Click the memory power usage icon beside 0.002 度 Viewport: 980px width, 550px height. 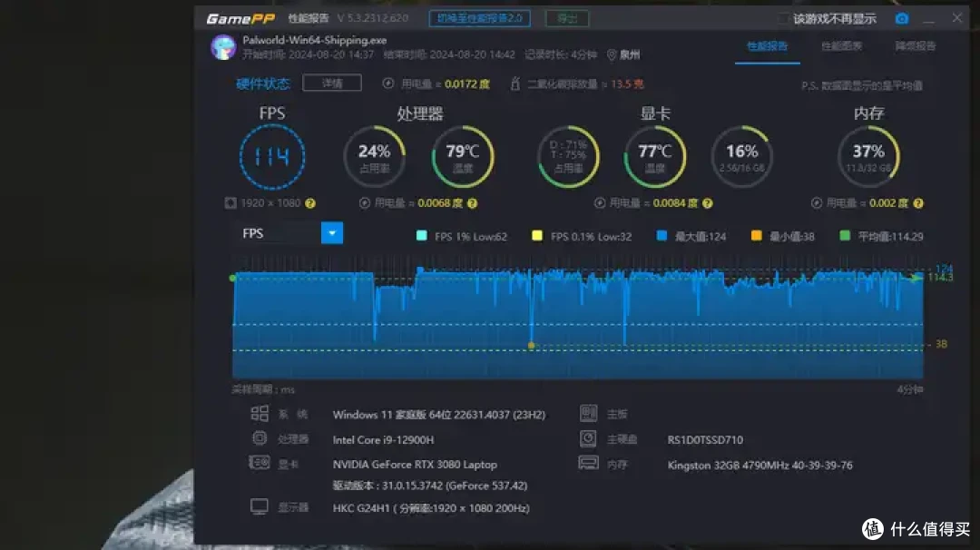[x=817, y=203]
